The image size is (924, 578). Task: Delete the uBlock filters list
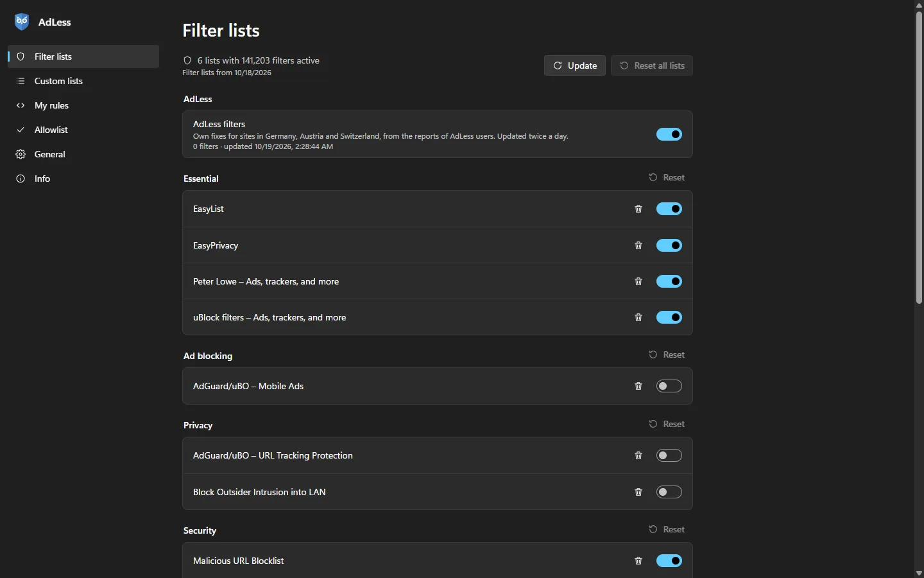(638, 317)
